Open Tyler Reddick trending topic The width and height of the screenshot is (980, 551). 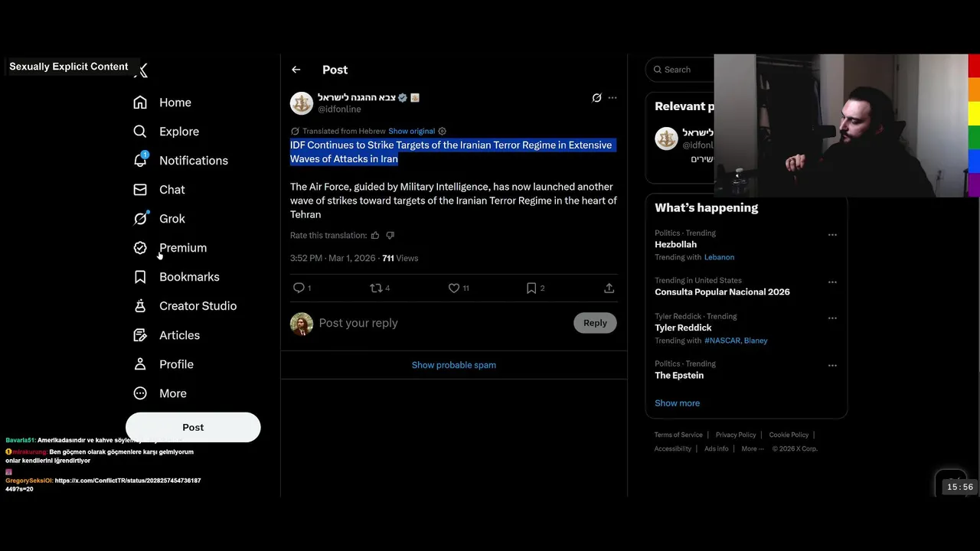[683, 328]
